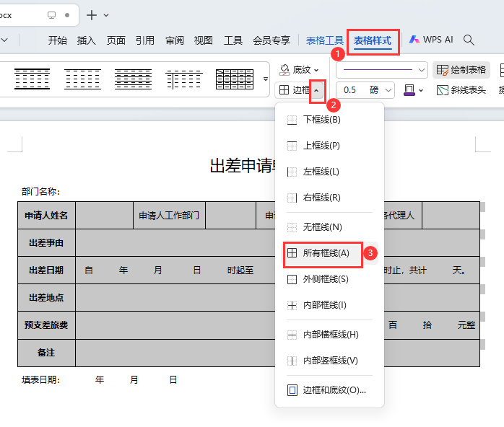Screen dimensions: 504x427
Task: Click the 部门名称: label text
Action: click(41, 192)
